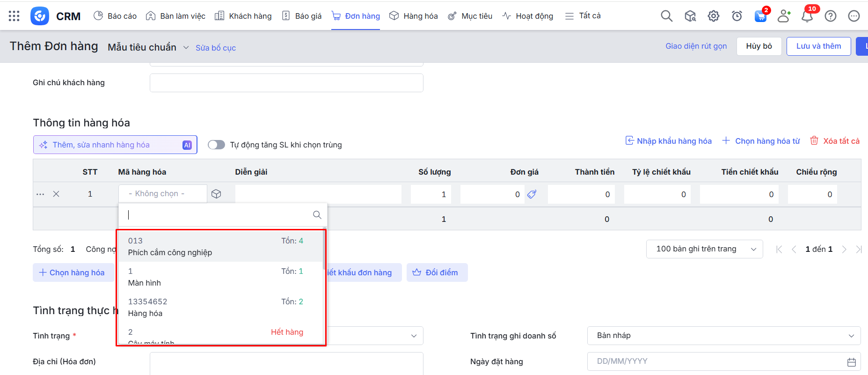Select Phích cắm công nghiệp from list
868x375 pixels.
[x=215, y=247]
